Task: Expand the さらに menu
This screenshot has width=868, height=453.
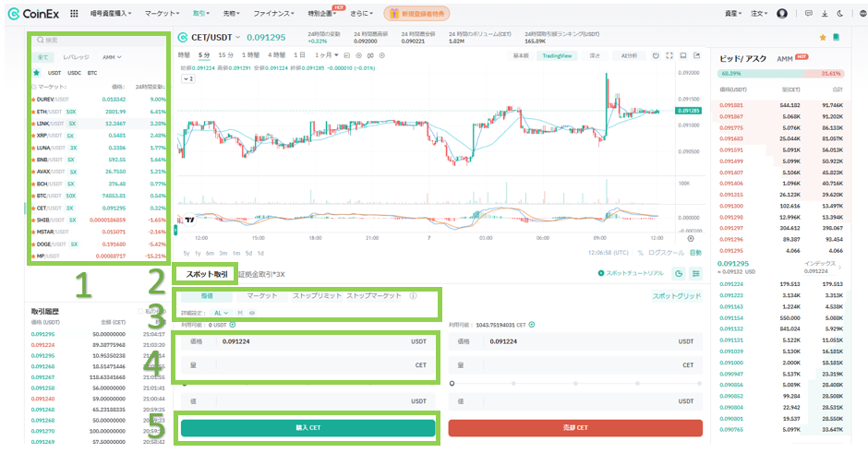Action: point(361,13)
